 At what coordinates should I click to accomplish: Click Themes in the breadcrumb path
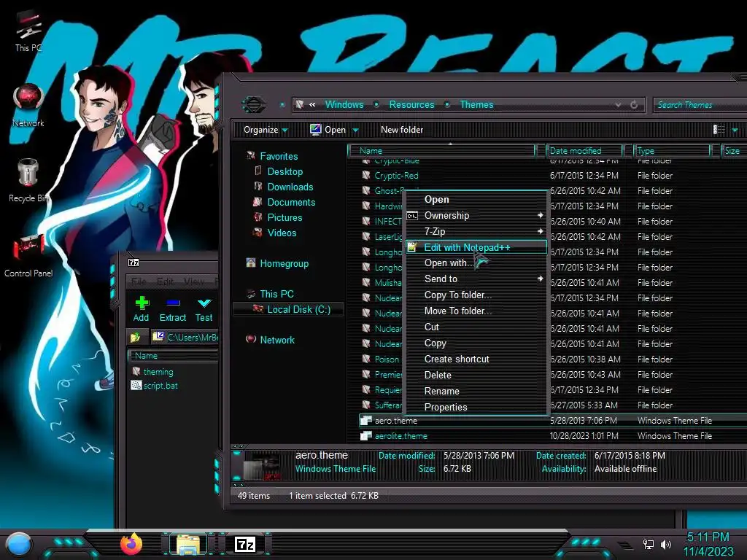[x=476, y=104]
